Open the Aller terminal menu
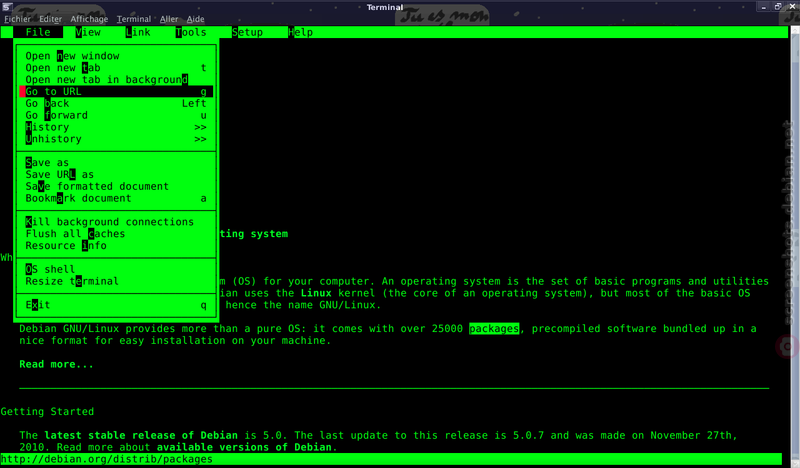This screenshot has width=800, height=468. pyautogui.click(x=169, y=19)
